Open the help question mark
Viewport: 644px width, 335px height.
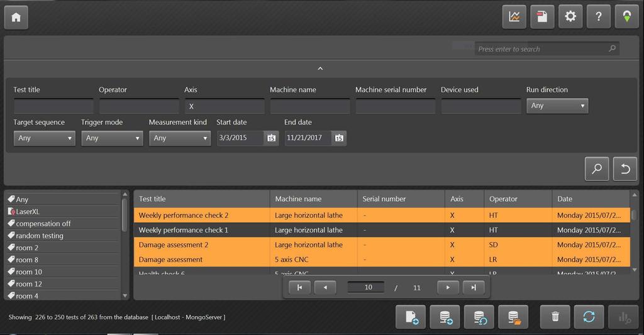coord(599,17)
